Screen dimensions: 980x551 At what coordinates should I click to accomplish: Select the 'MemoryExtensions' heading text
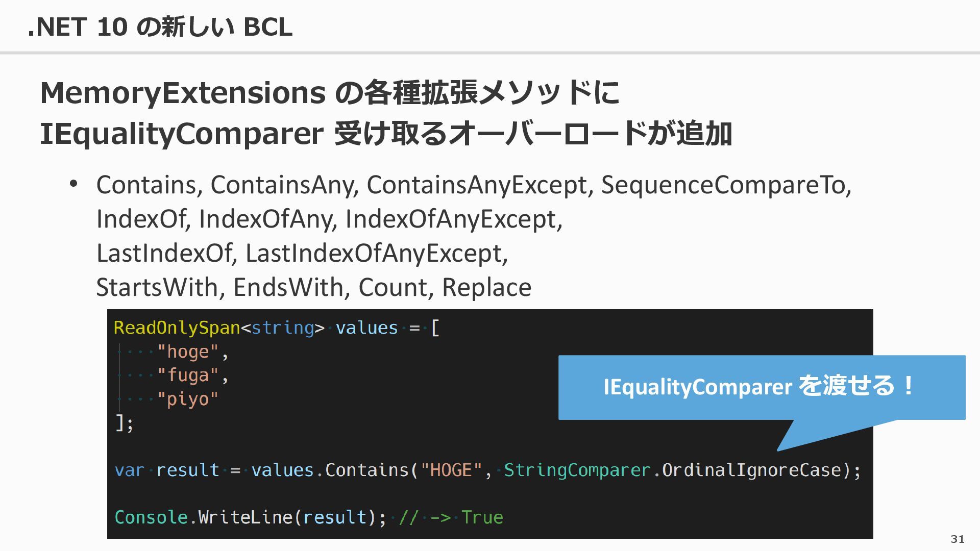[x=183, y=93]
